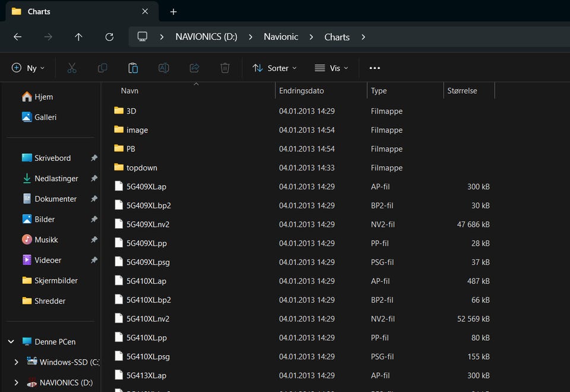The width and height of the screenshot is (570, 392).
Task: Refresh the current folder view
Action: [109, 37]
